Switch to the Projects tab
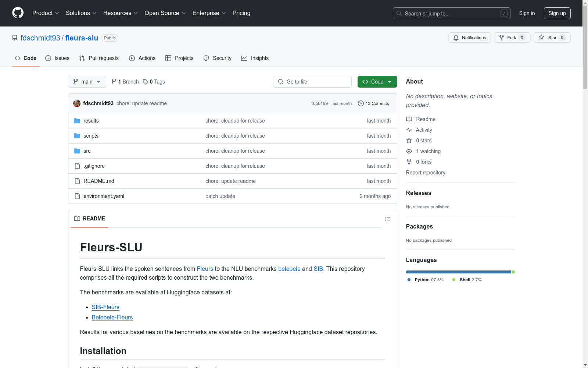588x368 pixels. pos(179,58)
